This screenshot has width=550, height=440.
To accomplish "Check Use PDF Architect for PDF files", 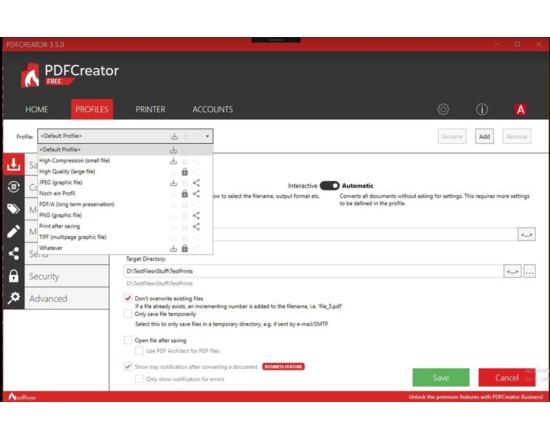I will tap(139, 351).
